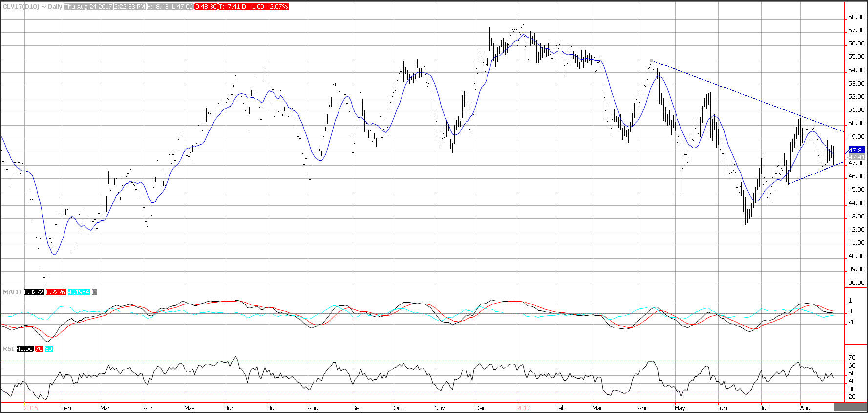Select the Thu Aug 24 2017 date box
868x413 pixels.
88,7
